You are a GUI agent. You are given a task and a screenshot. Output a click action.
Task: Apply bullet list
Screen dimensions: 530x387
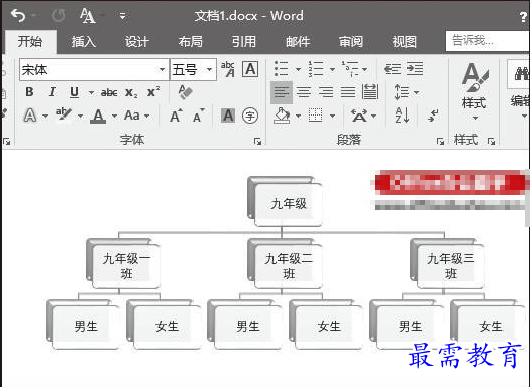point(282,69)
